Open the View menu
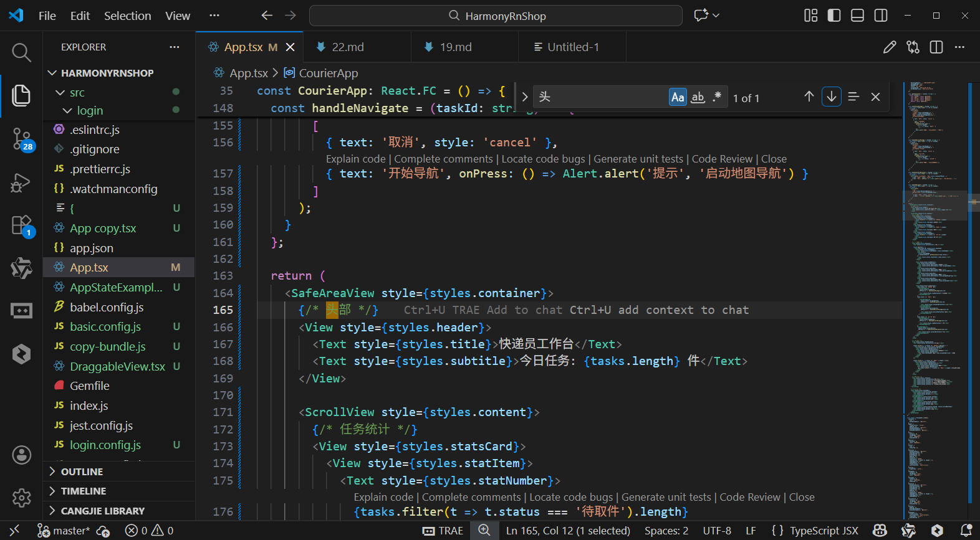 [x=178, y=16]
